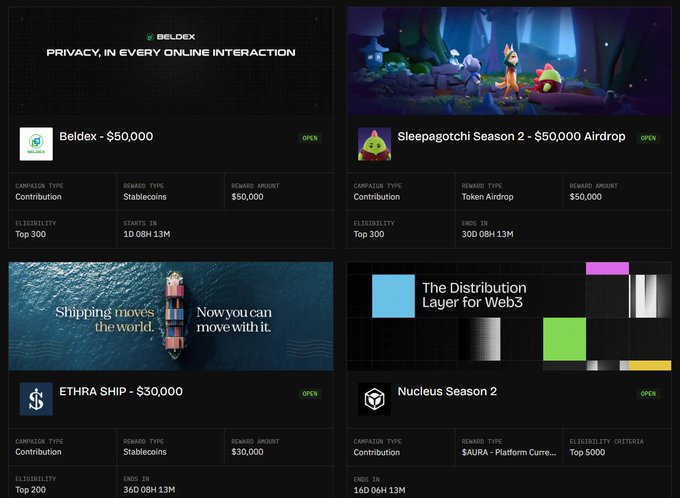Open the ETHRA SHIP - $30,000 title
This screenshot has height=498, width=680.
[x=121, y=391]
